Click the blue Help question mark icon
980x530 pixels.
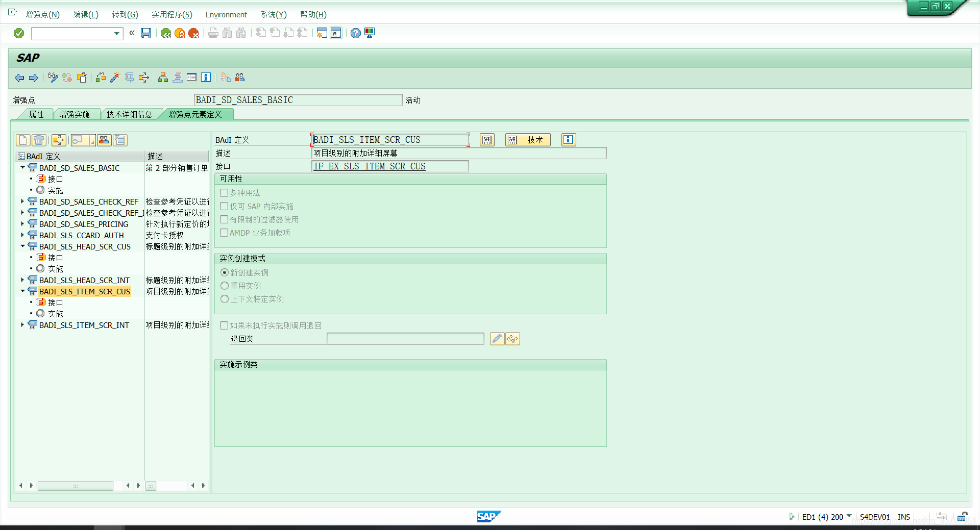tap(356, 33)
